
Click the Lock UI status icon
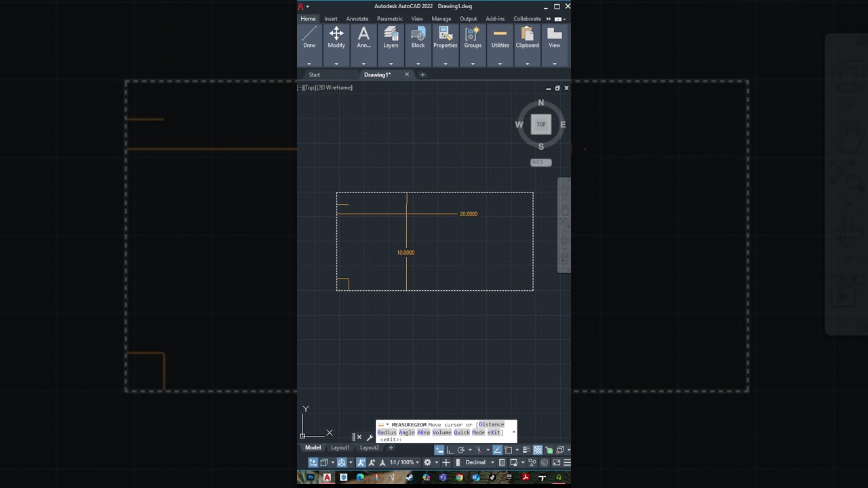(513, 462)
